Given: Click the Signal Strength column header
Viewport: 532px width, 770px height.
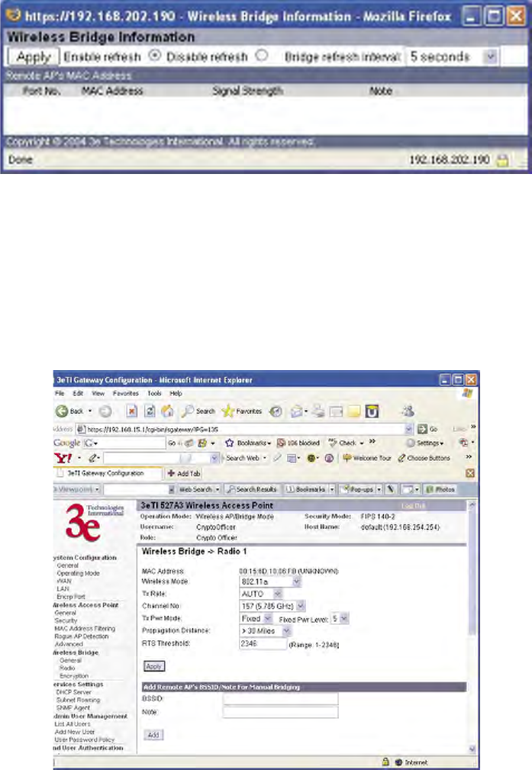Looking at the screenshot, I should pyautogui.click(x=247, y=91).
